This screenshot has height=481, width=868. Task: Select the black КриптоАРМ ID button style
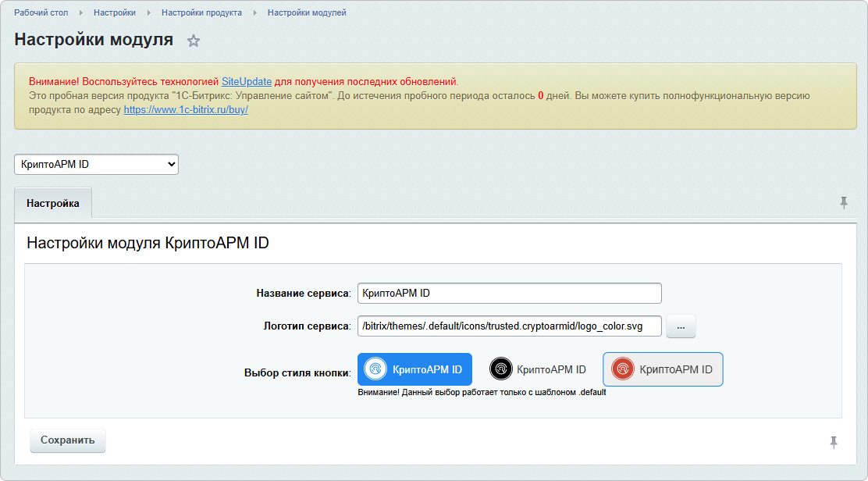point(538,369)
